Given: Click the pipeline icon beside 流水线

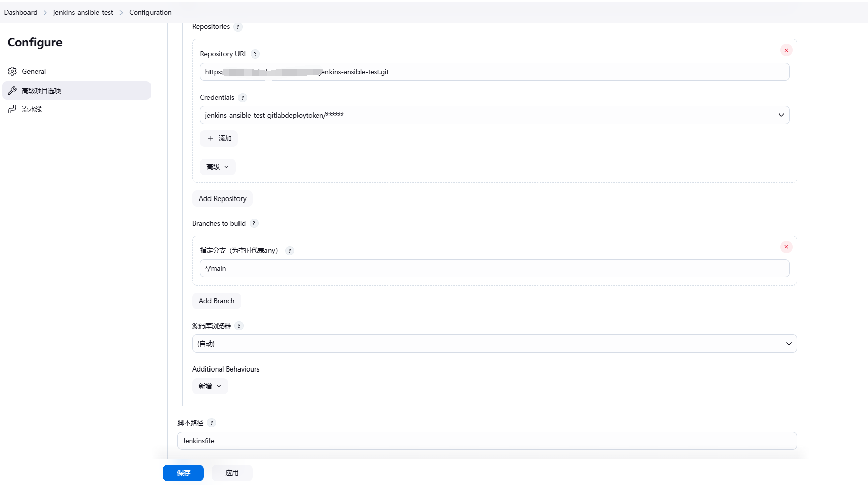Looking at the screenshot, I should pyautogui.click(x=12, y=109).
